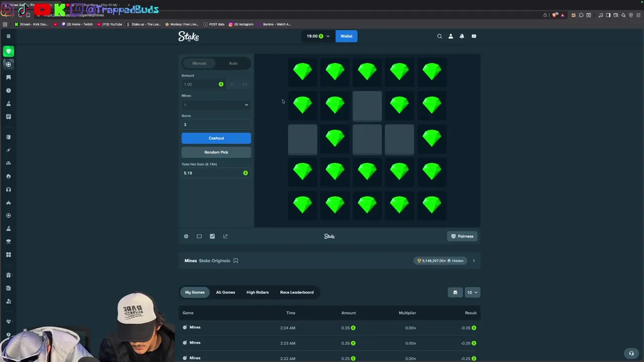Image resolution: width=644 pixels, height=362 pixels.
Task: Select the Race Leaderboard tab
Action: coord(297,293)
